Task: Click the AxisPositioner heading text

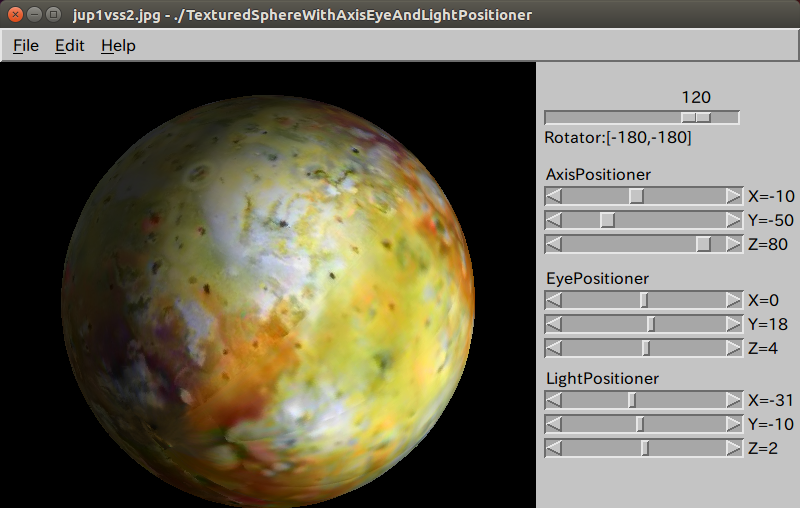Action: coord(598,174)
